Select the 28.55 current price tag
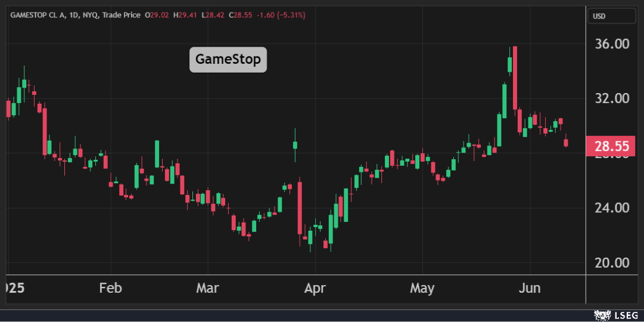The width and height of the screenshot is (644, 322). (x=613, y=145)
